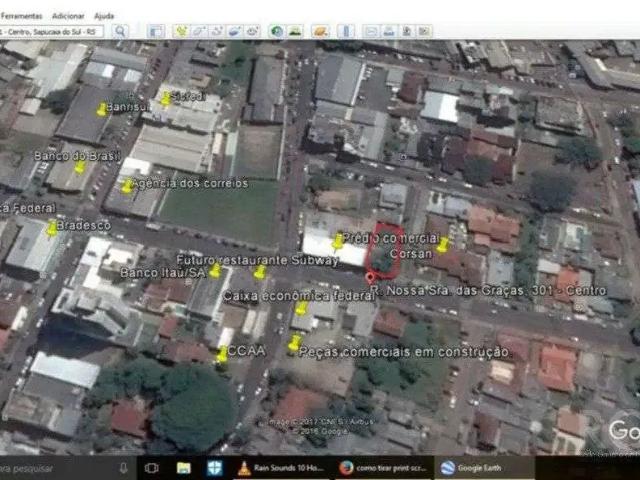Click the search address input field
Viewport: 640px width, 480px height.
(52, 31)
